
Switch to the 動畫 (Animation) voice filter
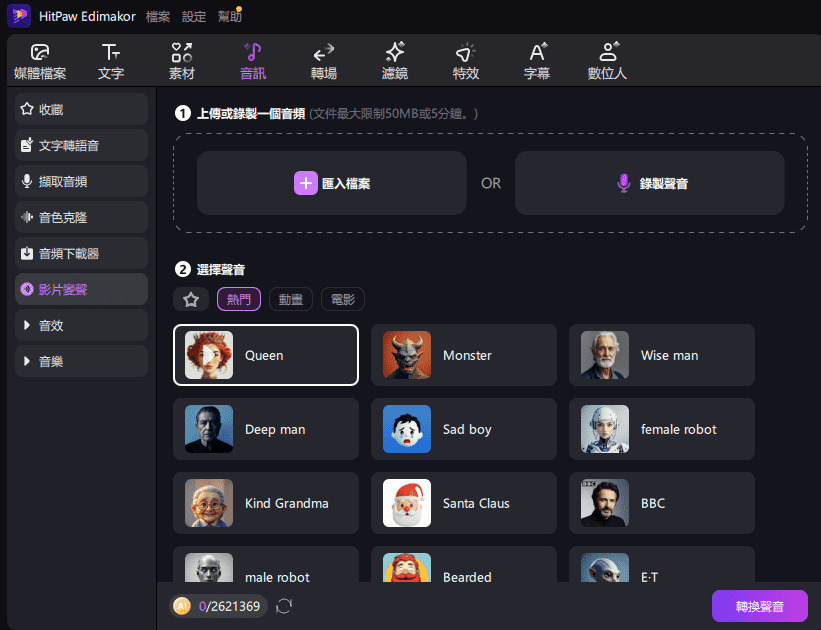290,298
